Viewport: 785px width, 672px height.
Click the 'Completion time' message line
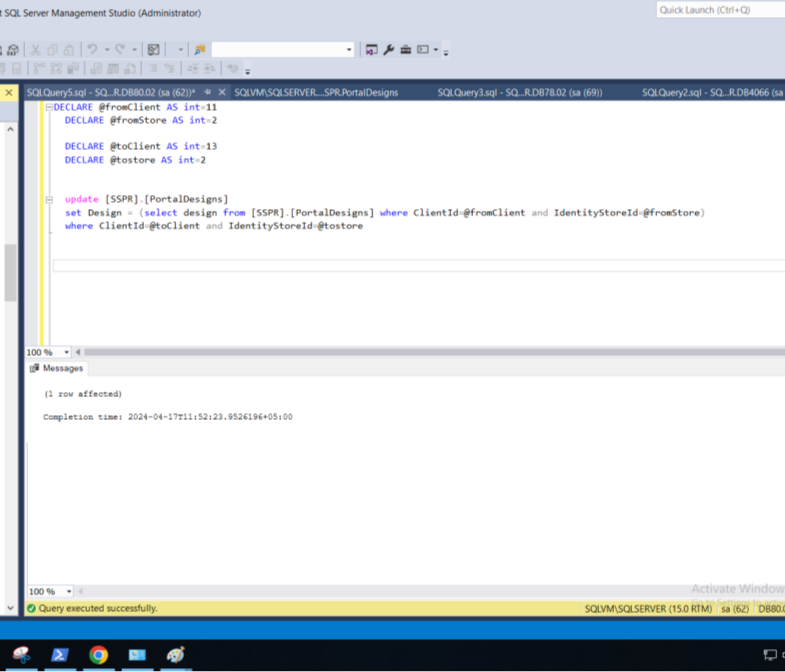(168, 417)
